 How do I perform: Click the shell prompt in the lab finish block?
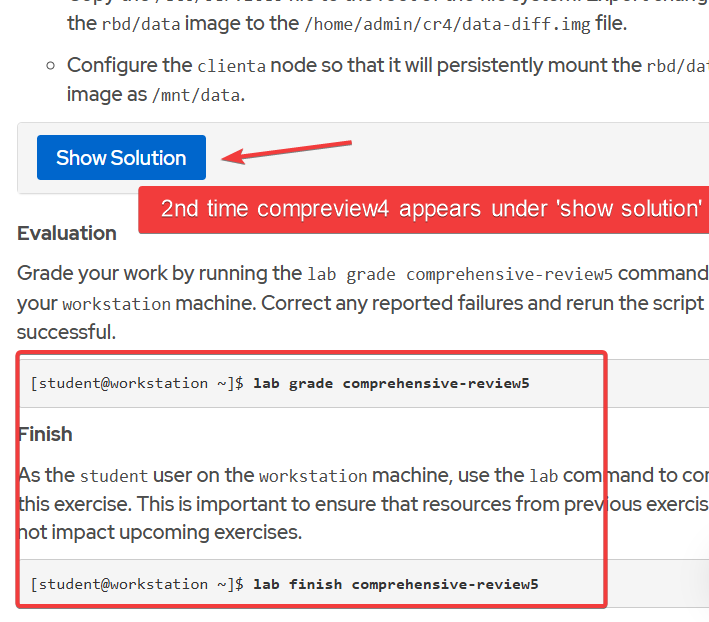pos(137,584)
